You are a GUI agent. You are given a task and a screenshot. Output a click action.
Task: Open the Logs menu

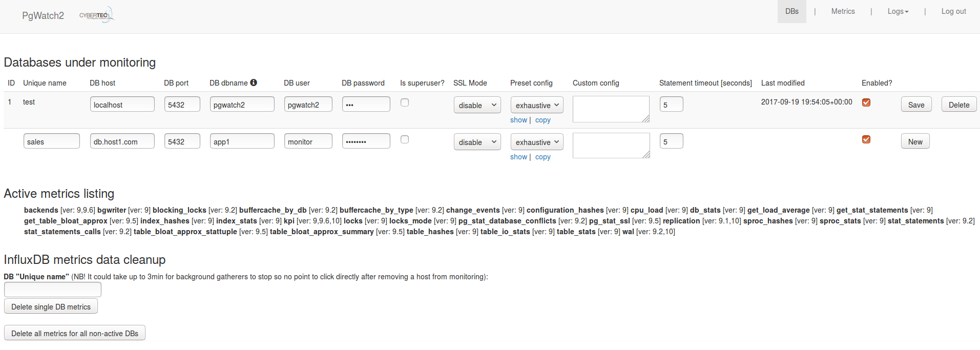coord(898,11)
